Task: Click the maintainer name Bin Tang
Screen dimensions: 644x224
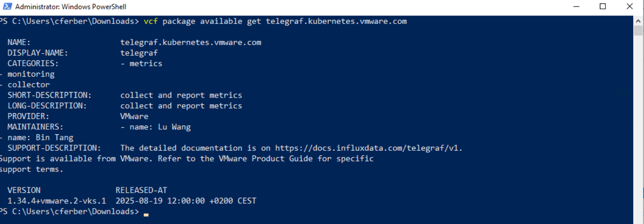Action: (54, 138)
